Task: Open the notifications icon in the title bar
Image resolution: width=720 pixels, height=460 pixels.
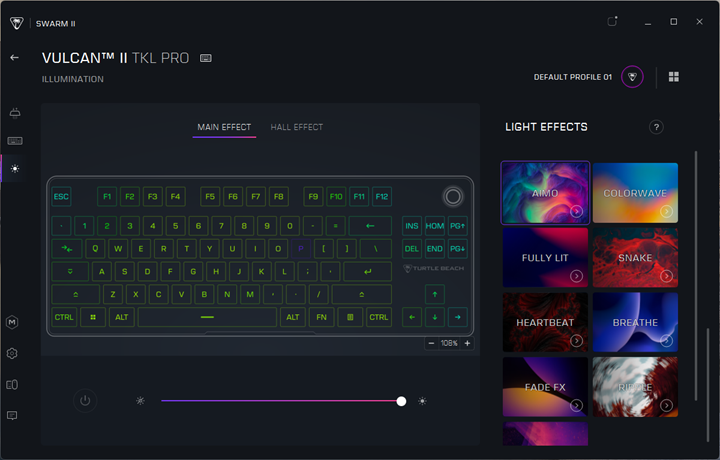Action: coord(612,21)
